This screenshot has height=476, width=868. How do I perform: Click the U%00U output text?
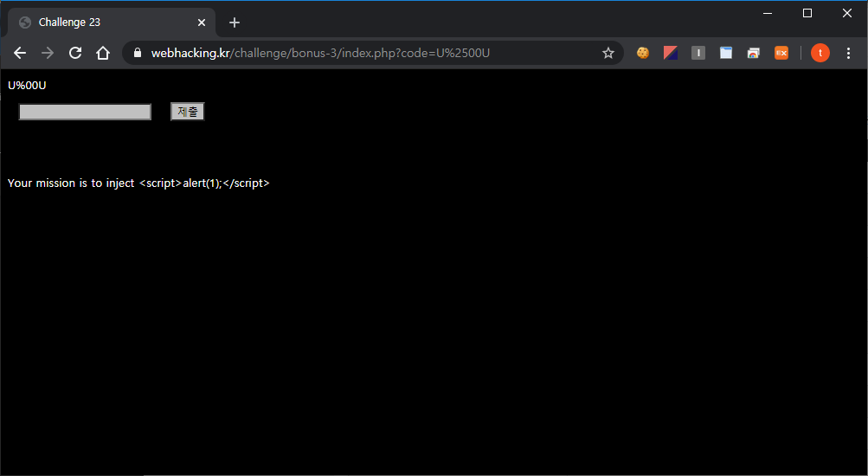click(27, 85)
